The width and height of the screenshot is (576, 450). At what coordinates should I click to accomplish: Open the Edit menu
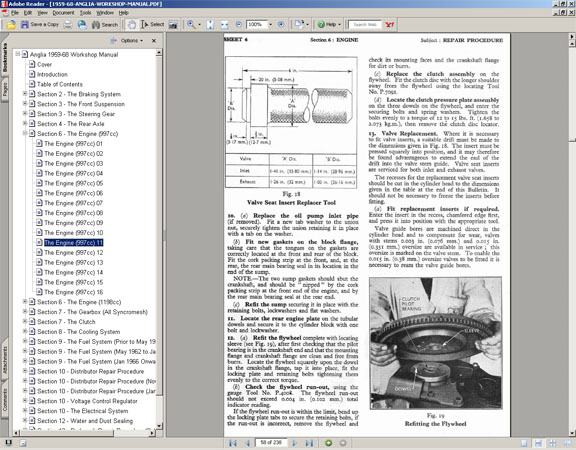click(28, 12)
